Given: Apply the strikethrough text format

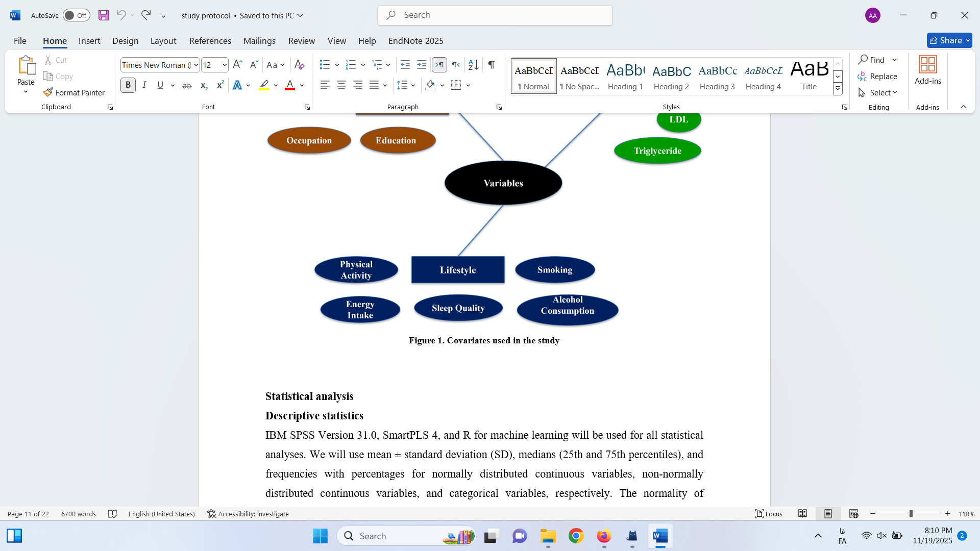Looking at the screenshot, I should pos(187,85).
